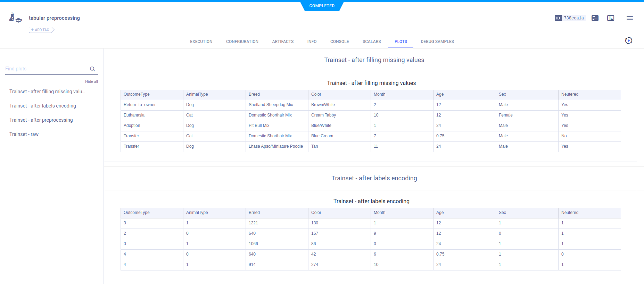Open the Configuration tab
The height and width of the screenshot is (284, 644).
coord(242,42)
